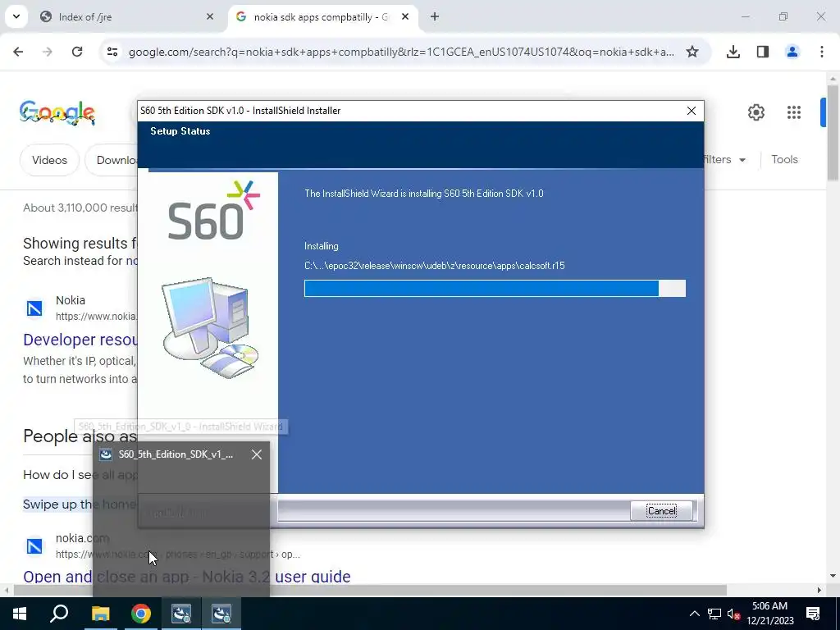Click the first InstallShield taskbar icon

[x=181, y=614]
